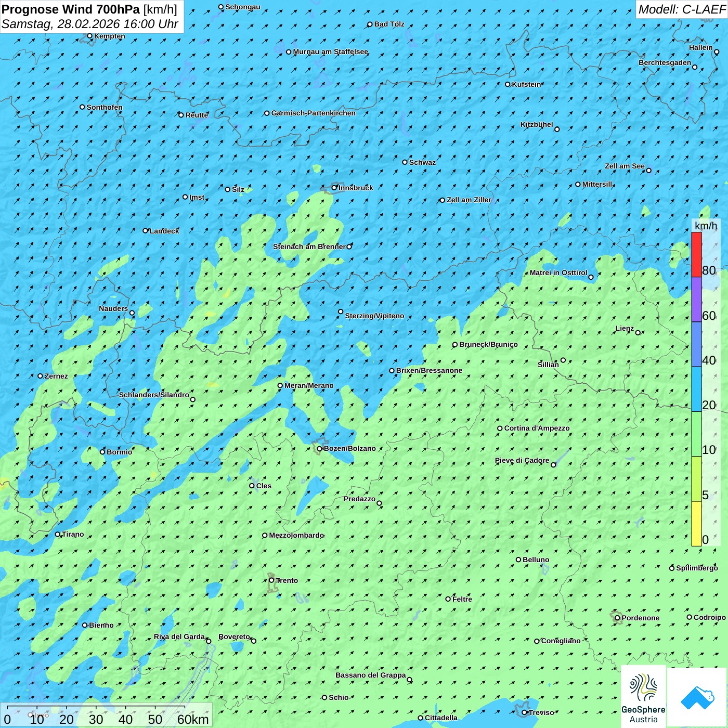Select the Schwaz town label

[422, 162]
